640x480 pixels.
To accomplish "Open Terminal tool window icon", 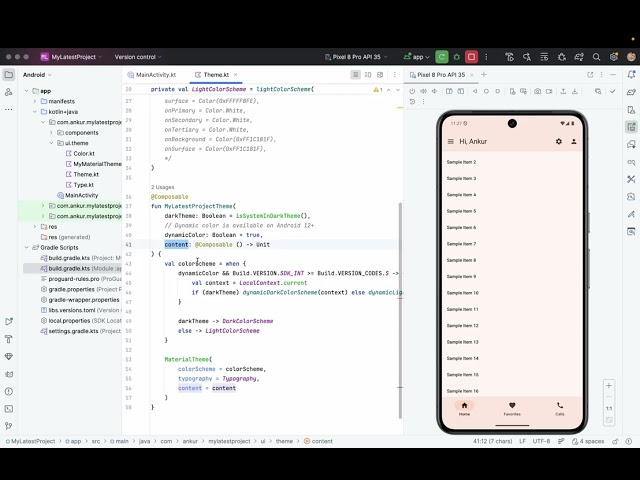I will [9, 409].
